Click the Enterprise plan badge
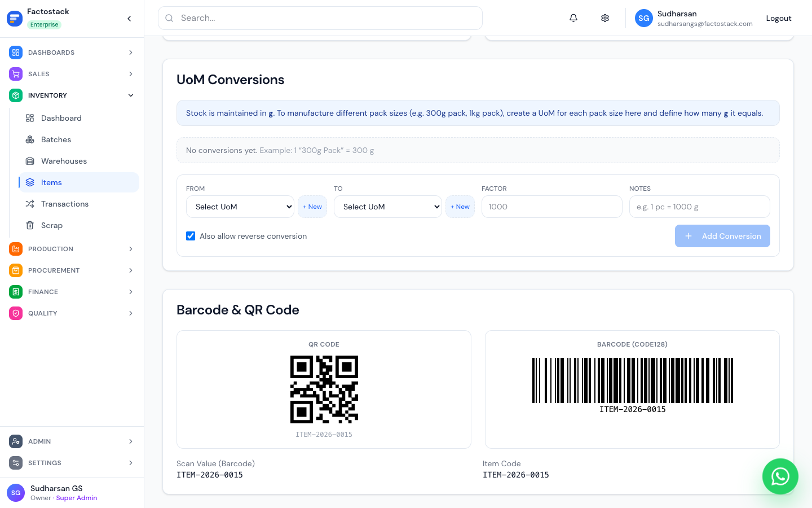This screenshot has height=508, width=812. 44,24
